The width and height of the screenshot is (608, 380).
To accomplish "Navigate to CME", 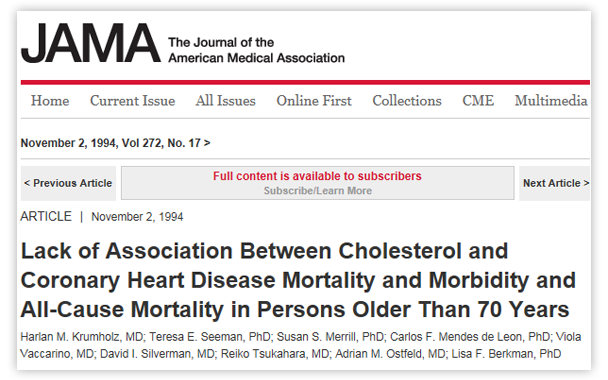I will (478, 101).
